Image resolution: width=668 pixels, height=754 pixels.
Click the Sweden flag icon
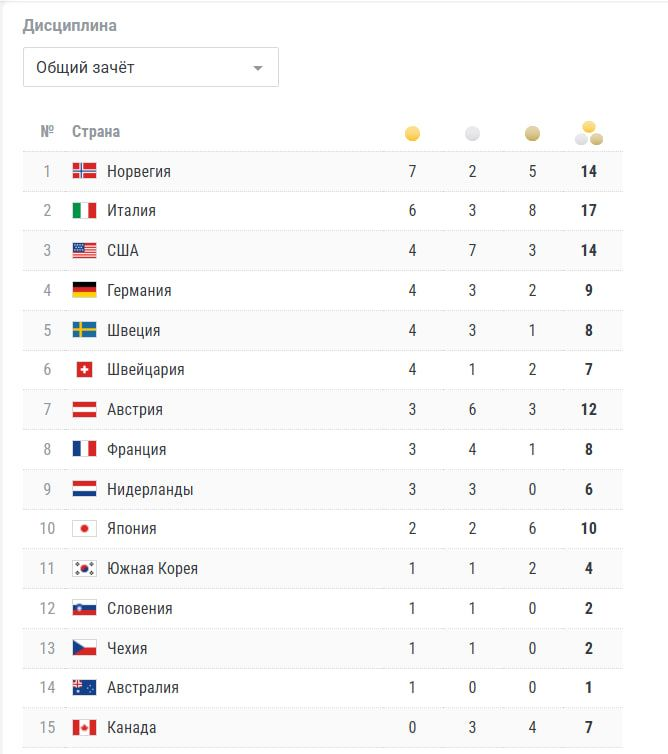point(84,330)
